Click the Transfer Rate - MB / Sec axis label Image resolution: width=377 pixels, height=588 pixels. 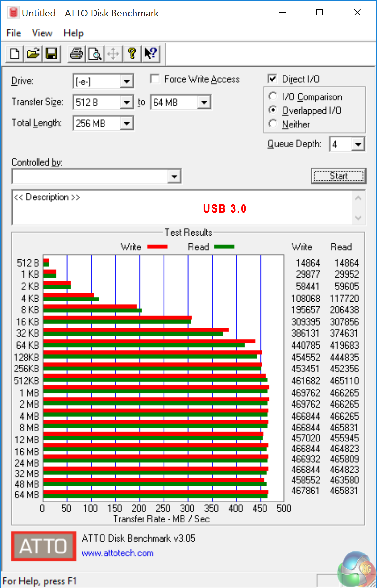click(161, 519)
